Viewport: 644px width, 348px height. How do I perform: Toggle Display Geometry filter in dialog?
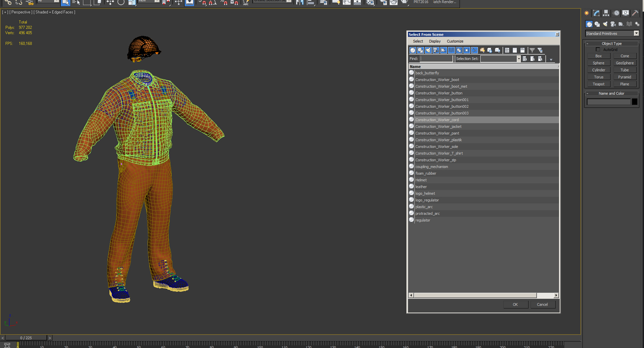point(413,50)
